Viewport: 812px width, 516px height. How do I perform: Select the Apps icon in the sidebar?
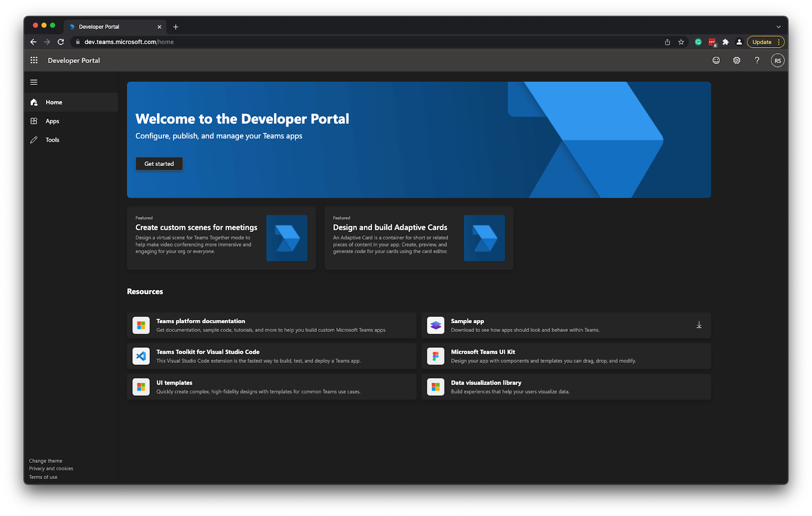tap(33, 121)
